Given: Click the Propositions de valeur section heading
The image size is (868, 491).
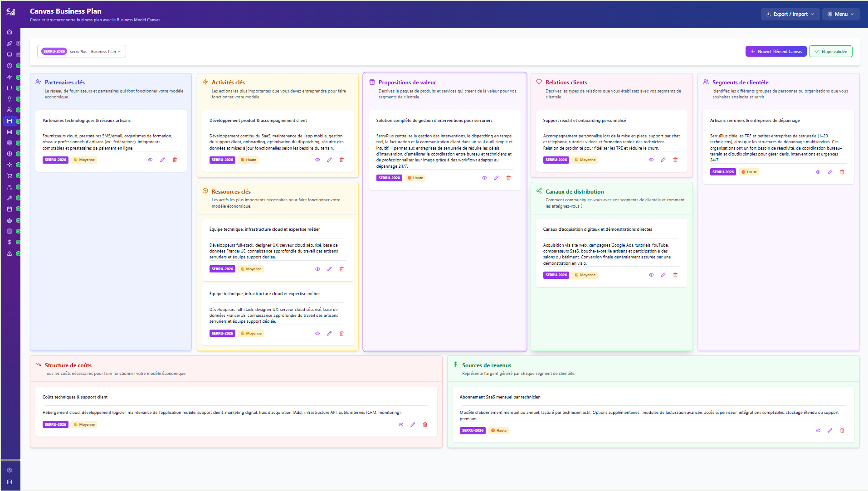Looking at the screenshot, I should click(407, 83).
